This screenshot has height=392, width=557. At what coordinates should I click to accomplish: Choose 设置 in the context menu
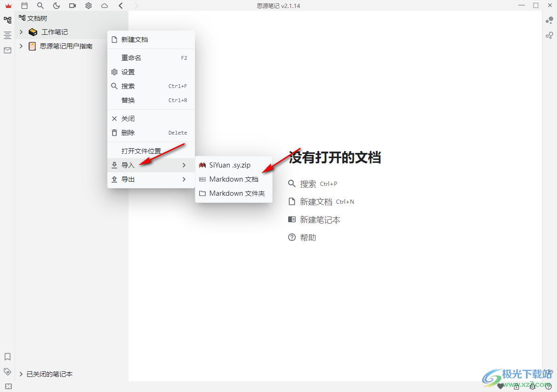coord(151,72)
